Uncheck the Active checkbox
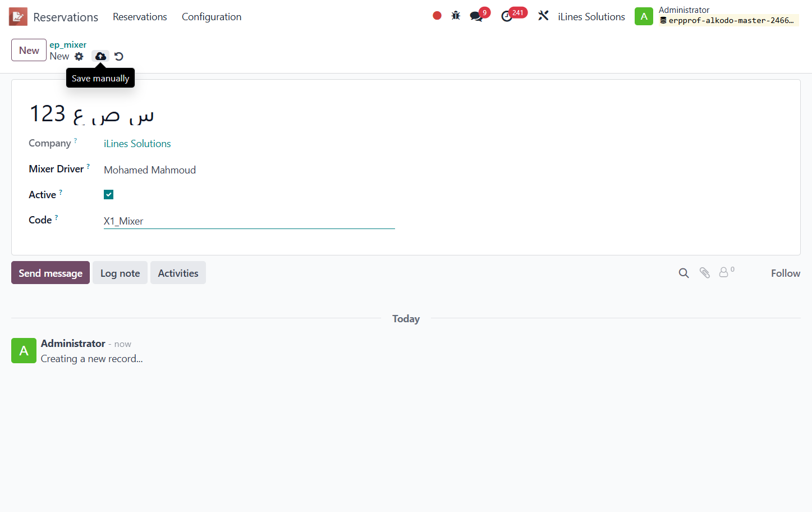This screenshot has width=812, height=512. tap(109, 195)
